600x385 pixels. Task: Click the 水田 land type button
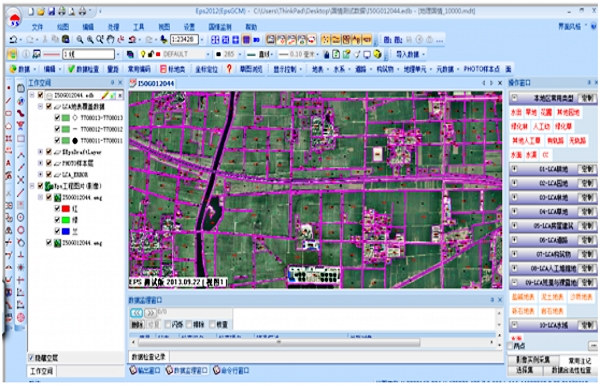[516, 113]
